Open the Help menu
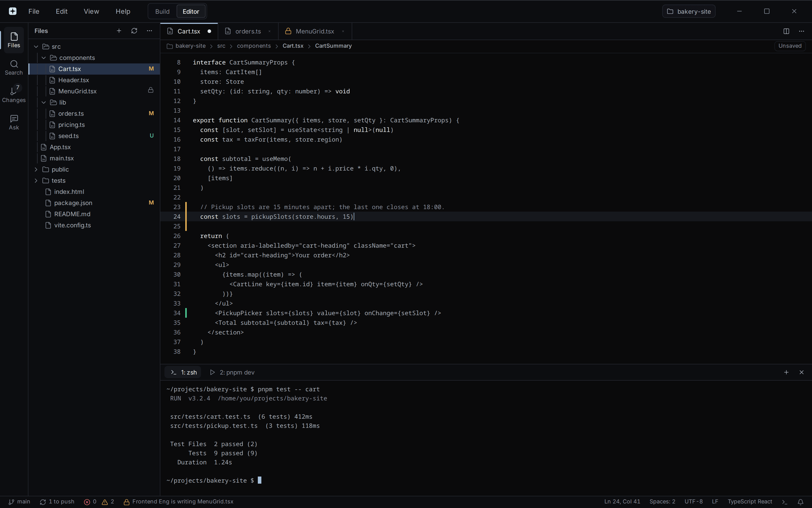 (123, 11)
